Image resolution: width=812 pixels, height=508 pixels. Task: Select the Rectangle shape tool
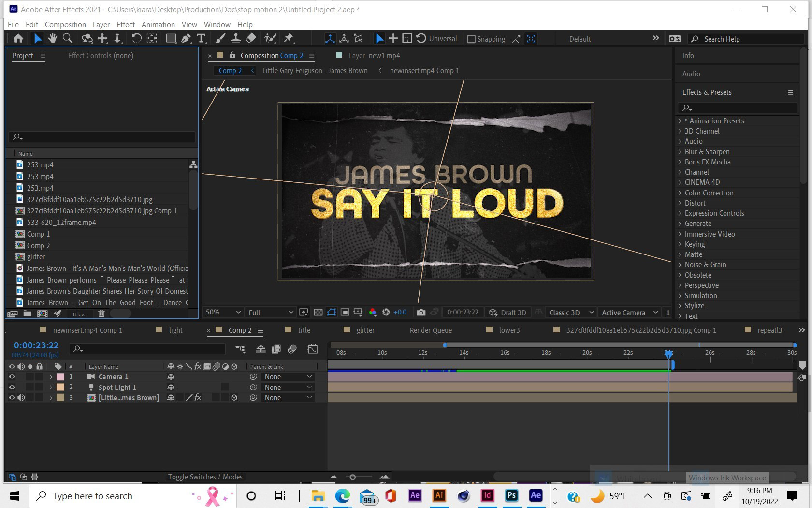pyautogui.click(x=171, y=39)
